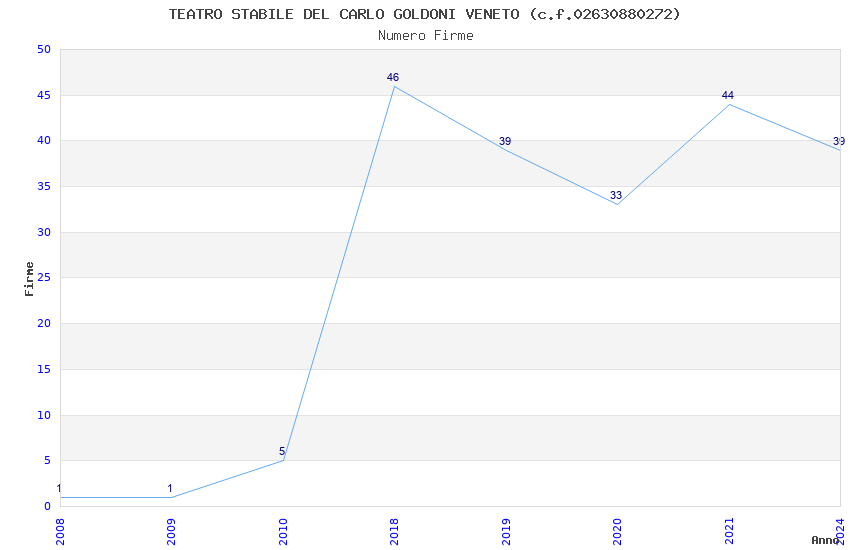Click x-axis year 2008
The height and width of the screenshot is (550, 850).
tap(60, 532)
